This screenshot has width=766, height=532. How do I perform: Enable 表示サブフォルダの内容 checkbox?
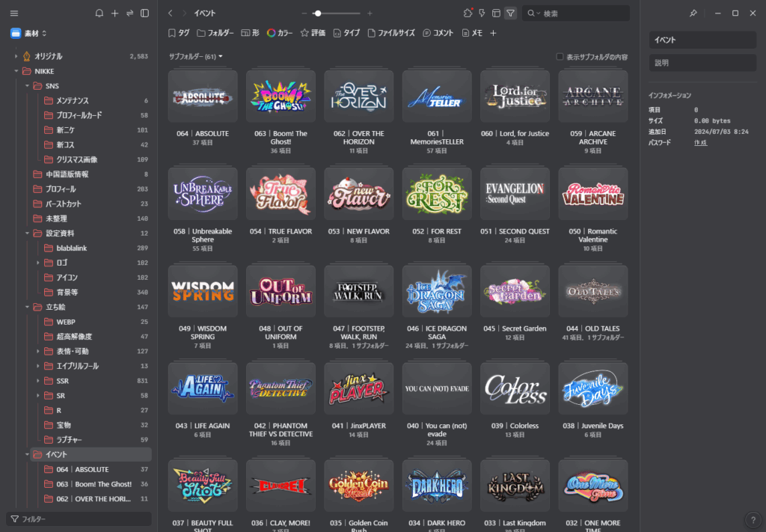tap(560, 57)
